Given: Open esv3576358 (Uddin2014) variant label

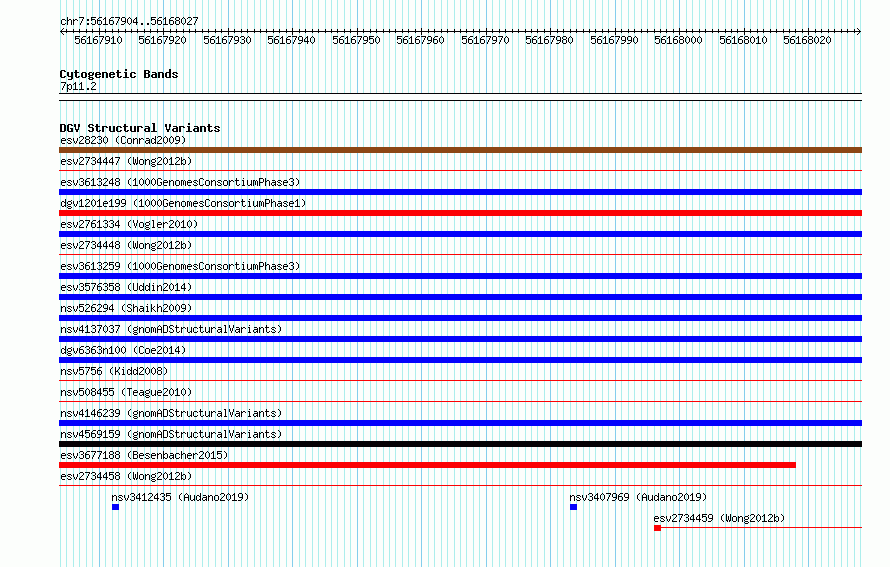Looking at the screenshot, I should tap(126, 287).
